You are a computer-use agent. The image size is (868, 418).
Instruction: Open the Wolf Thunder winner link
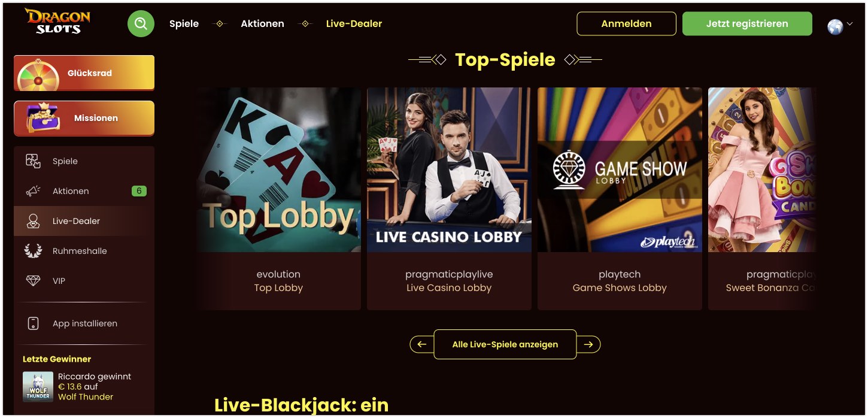click(x=86, y=396)
